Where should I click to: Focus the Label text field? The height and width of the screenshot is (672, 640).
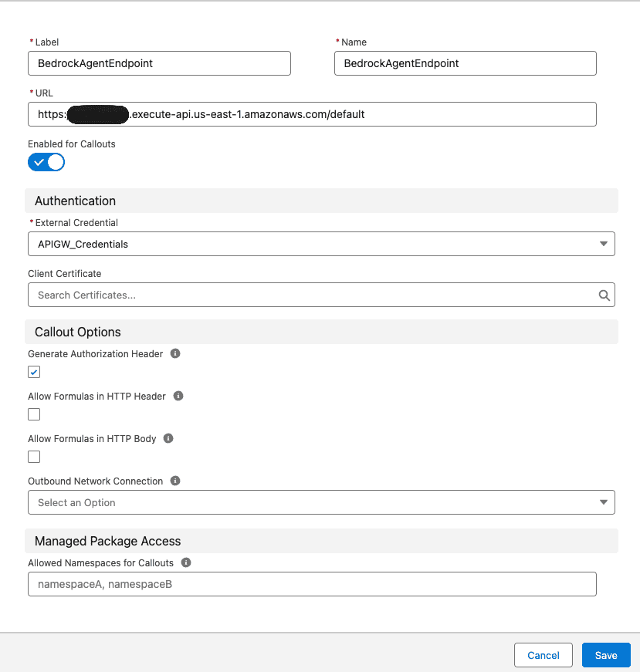(159, 63)
